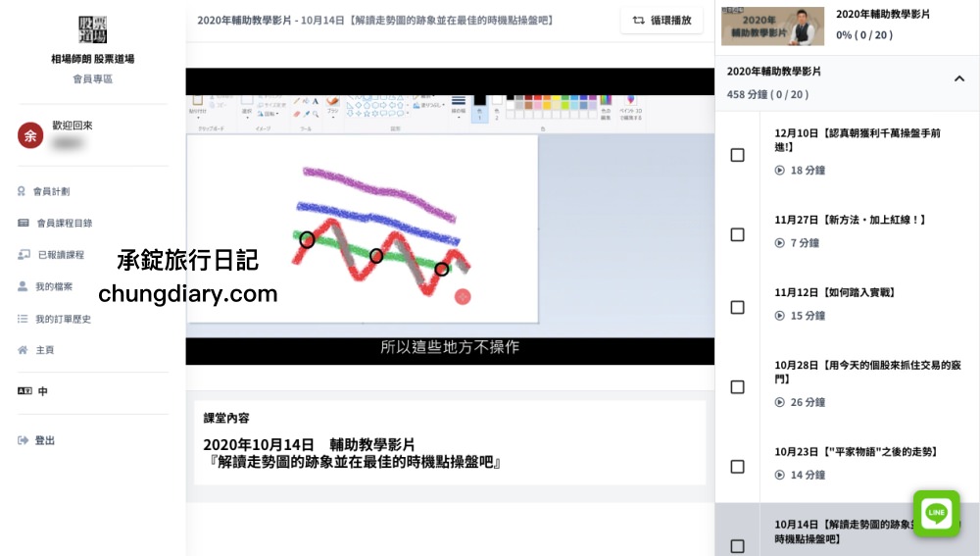Check the 10月14日 lesson checkbox

coord(738,546)
